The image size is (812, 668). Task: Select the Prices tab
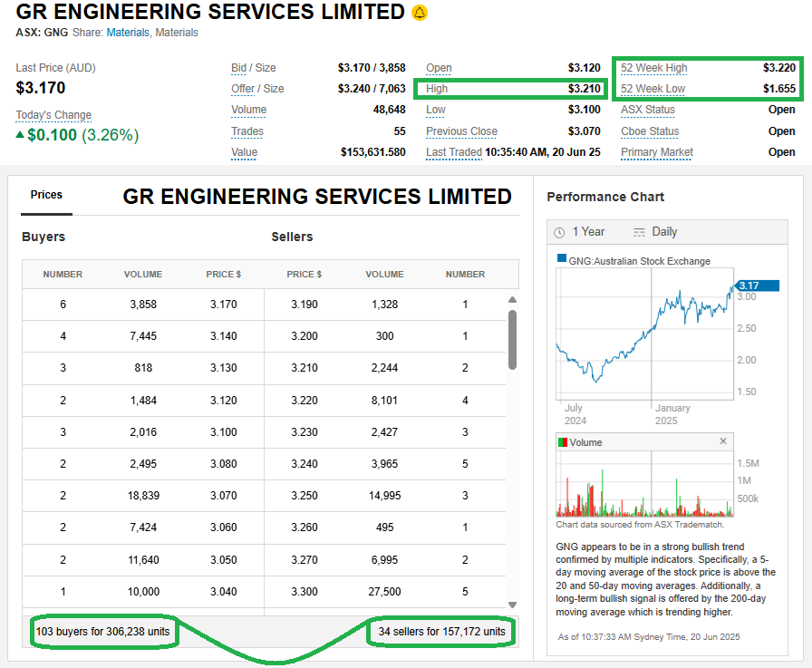coord(46,195)
